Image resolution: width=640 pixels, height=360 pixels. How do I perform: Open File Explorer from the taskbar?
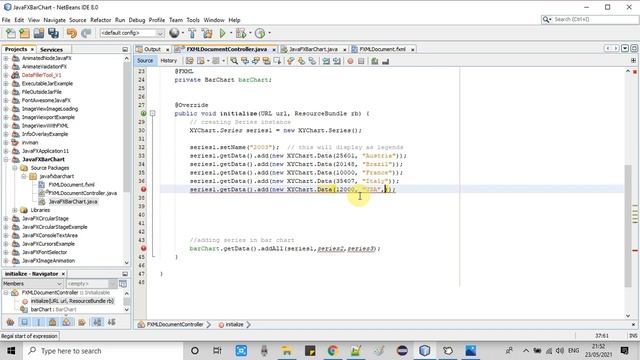[287, 351]
